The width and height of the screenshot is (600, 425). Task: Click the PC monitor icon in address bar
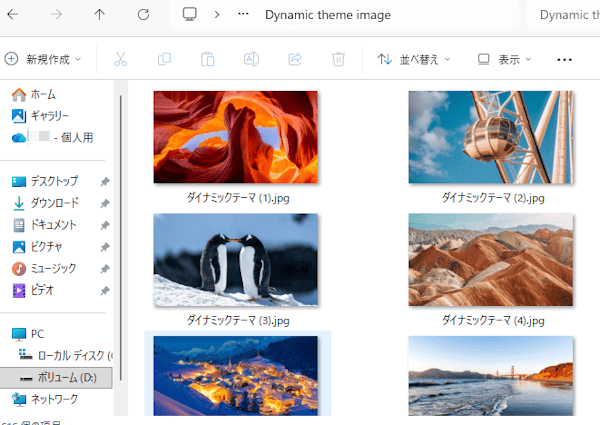tap(189, 15)
